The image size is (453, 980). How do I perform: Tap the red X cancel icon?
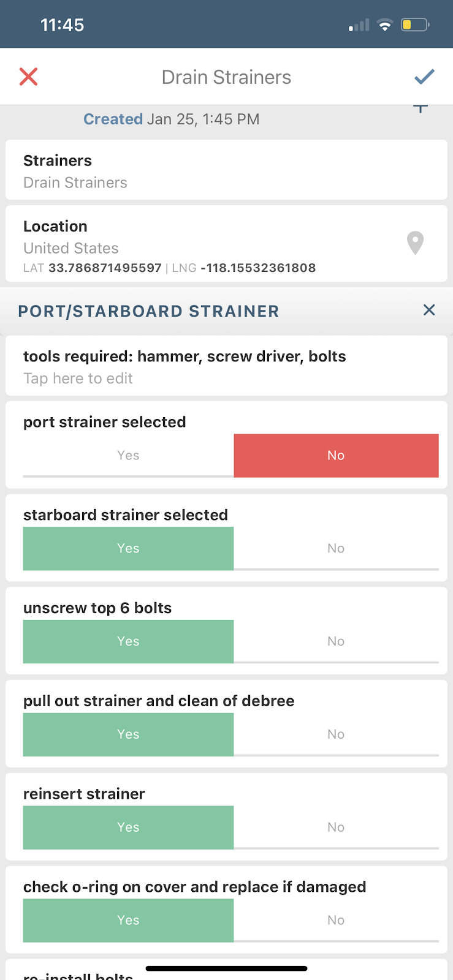tap(29, 77)
